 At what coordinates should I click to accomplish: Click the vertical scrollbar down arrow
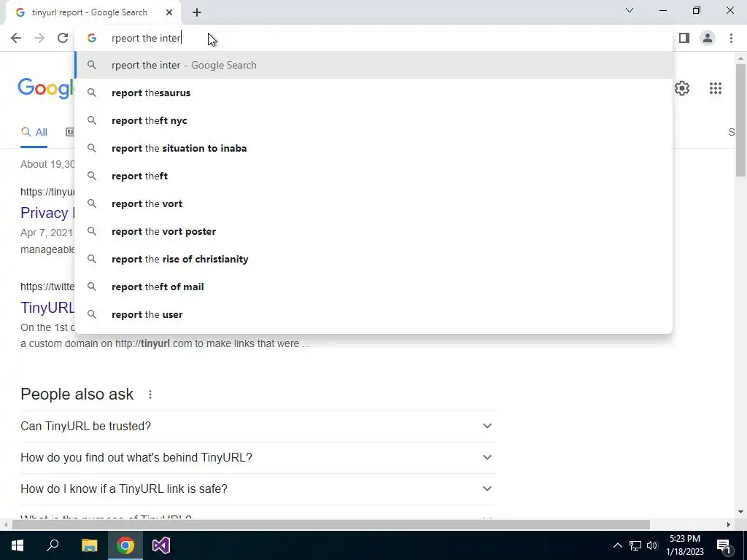[740, 512]
